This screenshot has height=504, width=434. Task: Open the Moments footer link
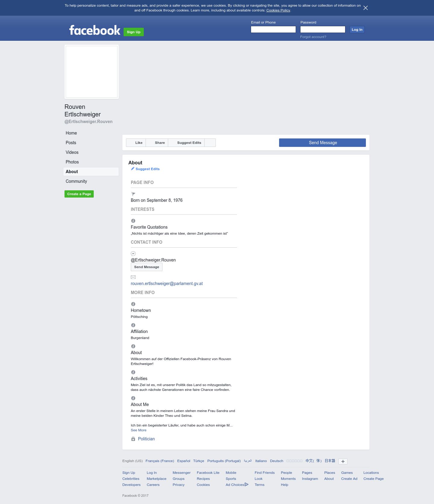[288, 479]
